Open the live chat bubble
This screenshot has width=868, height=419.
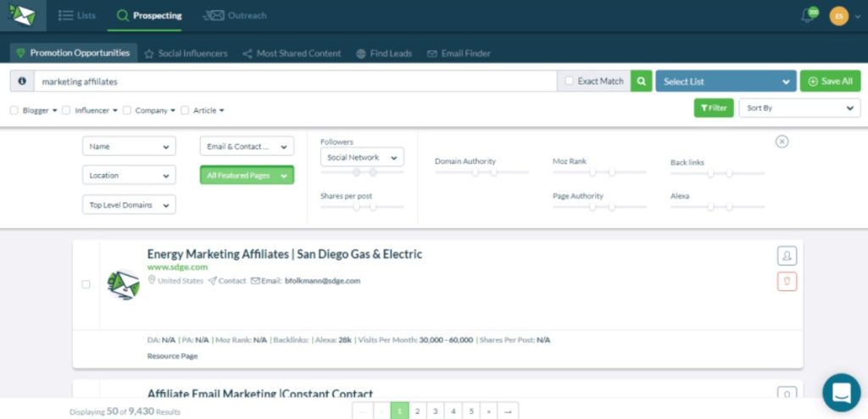coord(842,393)
